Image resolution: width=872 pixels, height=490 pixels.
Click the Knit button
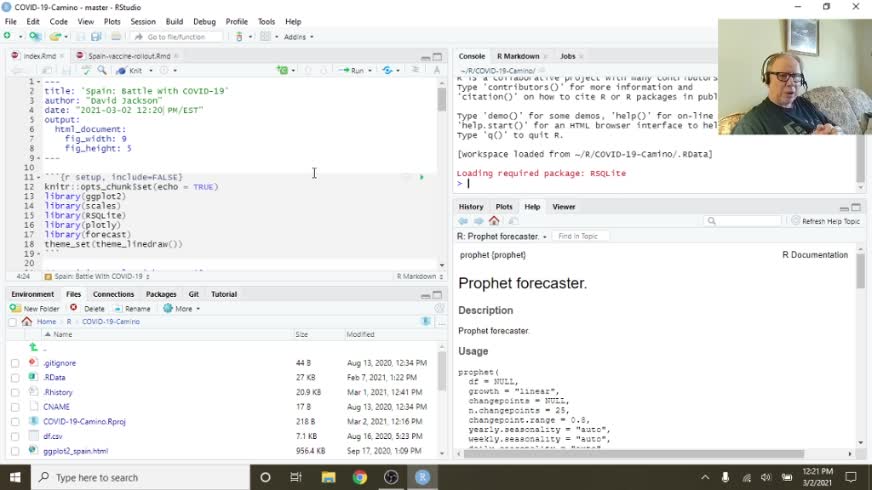(x=130, y=71)
